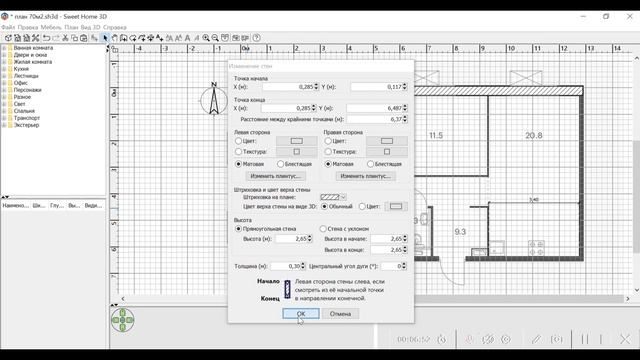This screenshot has width=640, height=360.
Task: Expand Лестницы furniture category
Action: 4,76
